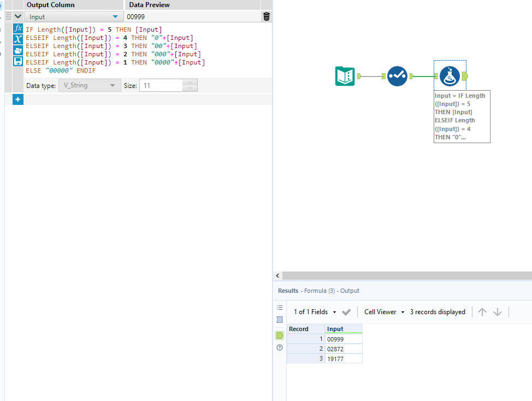Click the X columns and constants icon

[x=18, y=38]
